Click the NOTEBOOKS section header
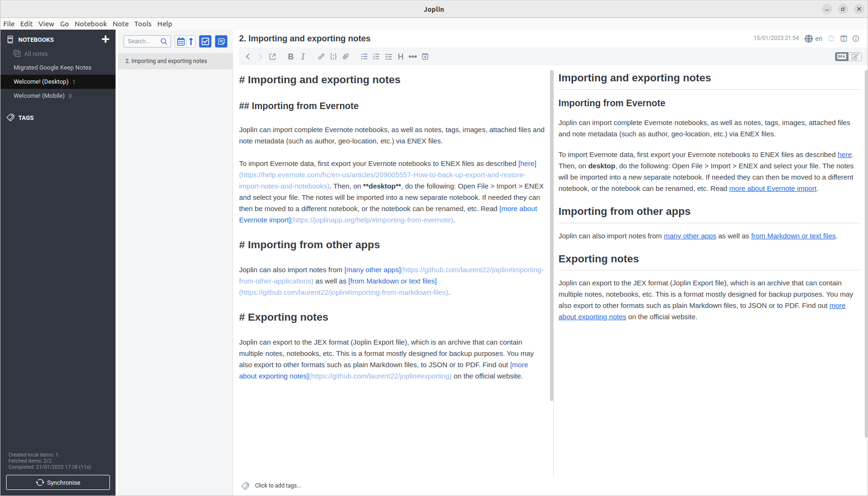The height and width of the screenshot is (496, 868). point(36,40)
